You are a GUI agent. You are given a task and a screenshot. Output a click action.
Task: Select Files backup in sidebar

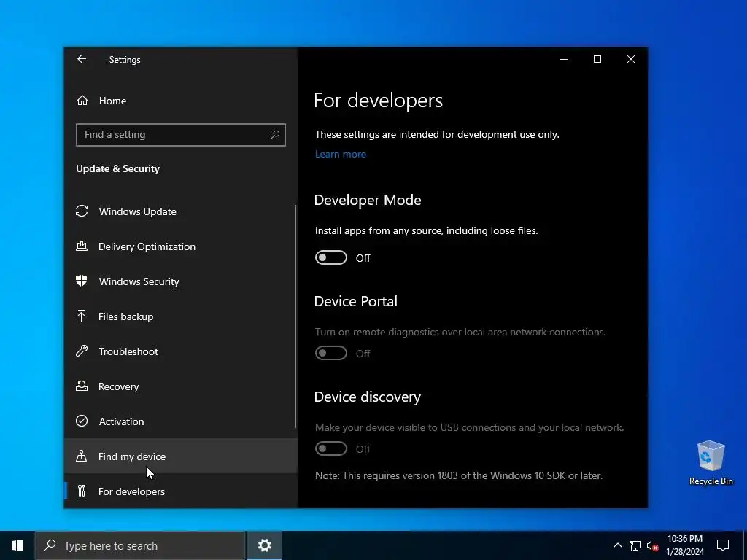(x=180, y=316)
